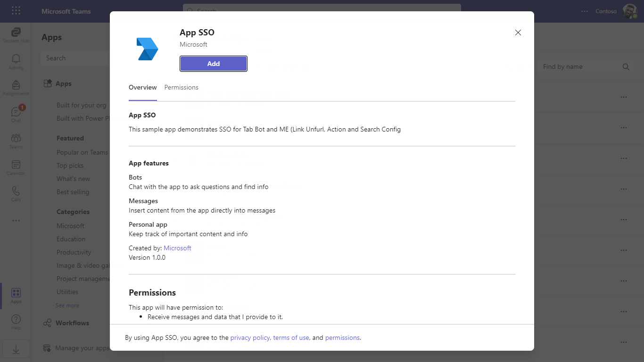
Task: Open Built for your org
Action: (82, 105)
